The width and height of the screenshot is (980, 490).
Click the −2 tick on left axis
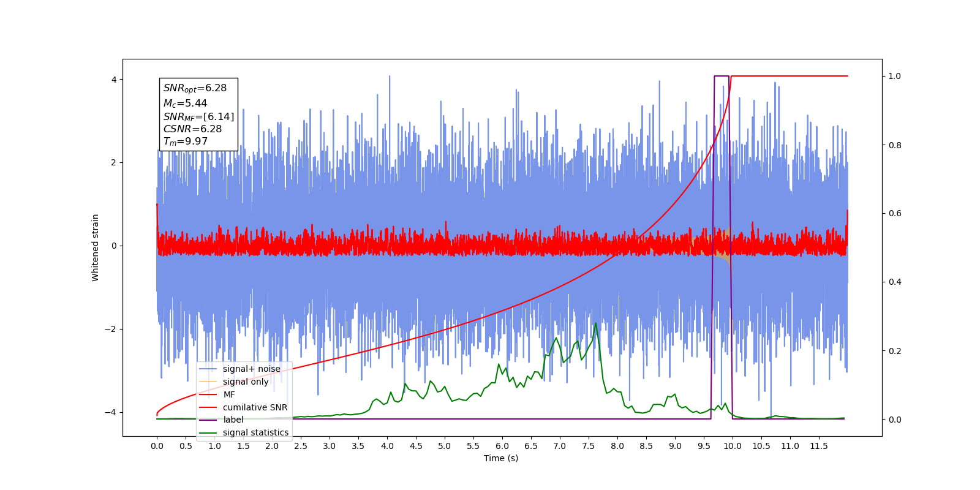pyautogui.click(x=111, y=329)
